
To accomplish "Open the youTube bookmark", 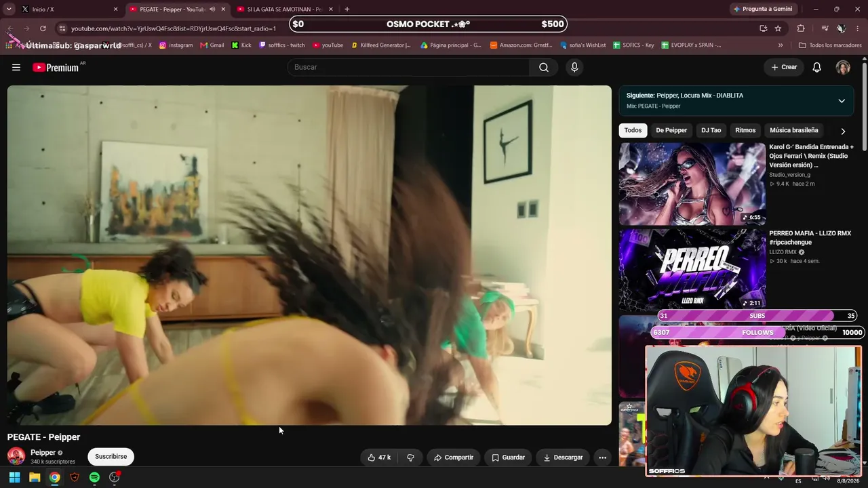I will (x=328, y=45).
